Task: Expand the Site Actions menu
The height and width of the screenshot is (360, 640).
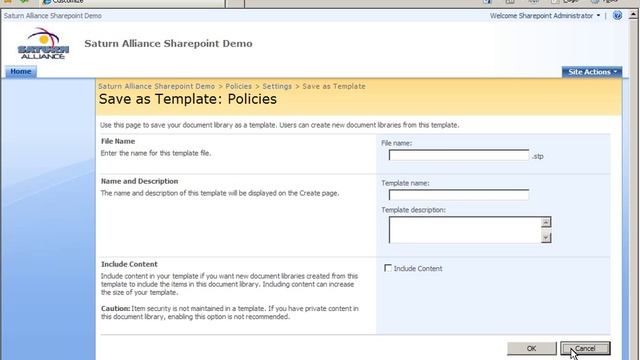Action: (x=592, y=72)
